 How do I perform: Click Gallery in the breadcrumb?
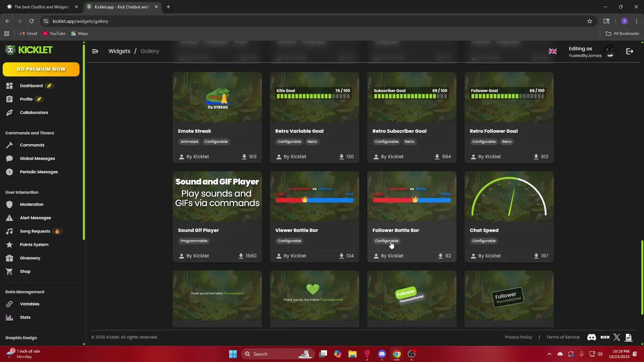[x=150, y=51]
